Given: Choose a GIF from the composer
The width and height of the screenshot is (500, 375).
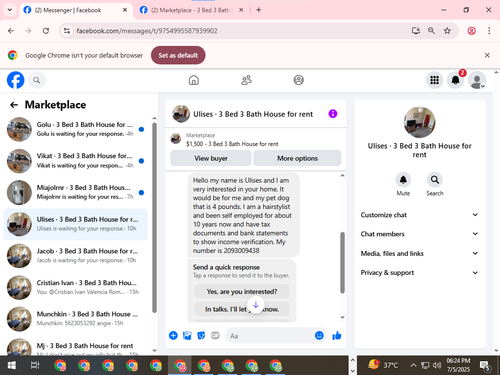Looking at the screenshot, I should pos(215,335).
